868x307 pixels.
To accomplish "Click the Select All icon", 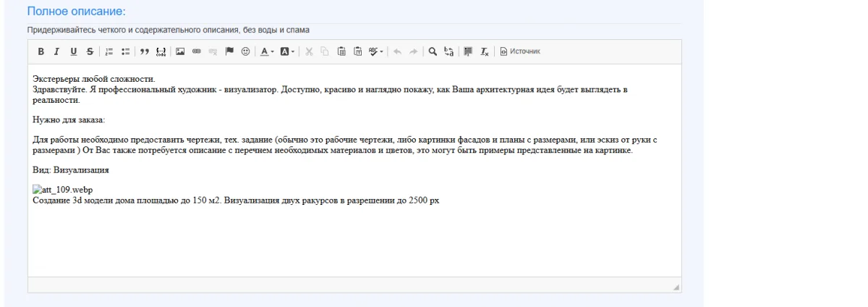I will tap(468, 51).
